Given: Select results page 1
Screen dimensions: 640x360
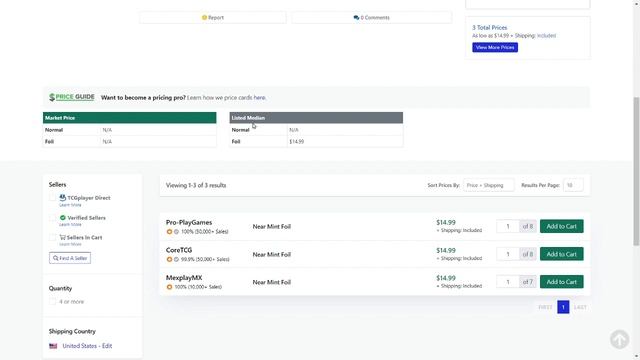Looking at the screenshot, I should coord(563,307).
